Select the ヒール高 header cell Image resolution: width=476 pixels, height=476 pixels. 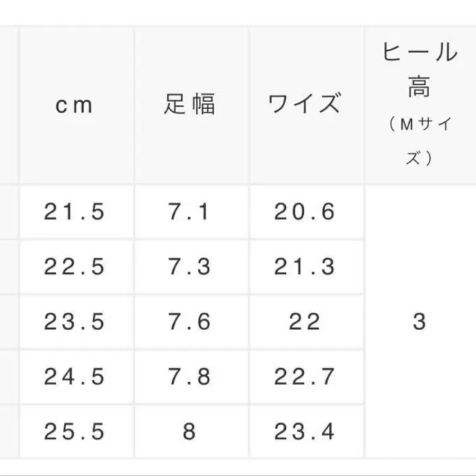(419, 104)
